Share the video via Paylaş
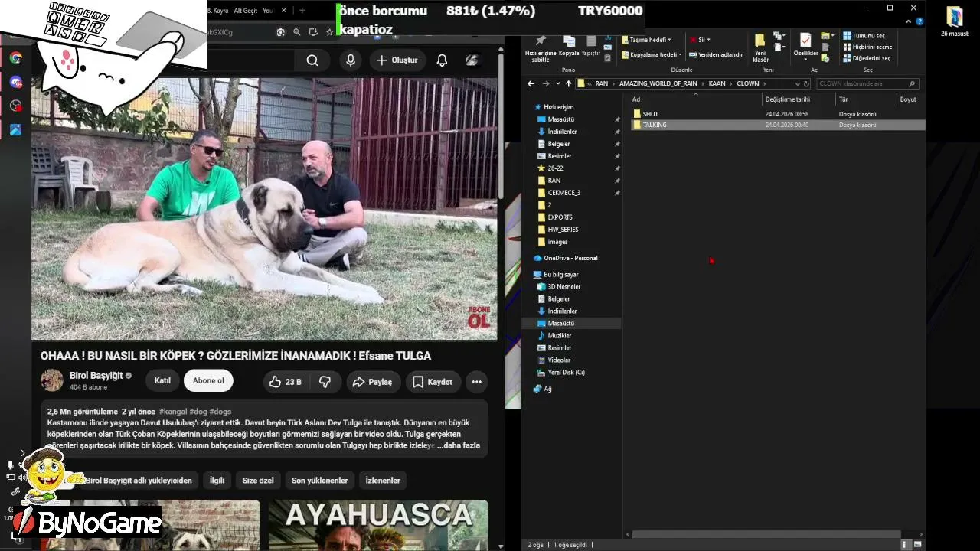The width and height of the screenshot is (980, 551). [372, 382]
